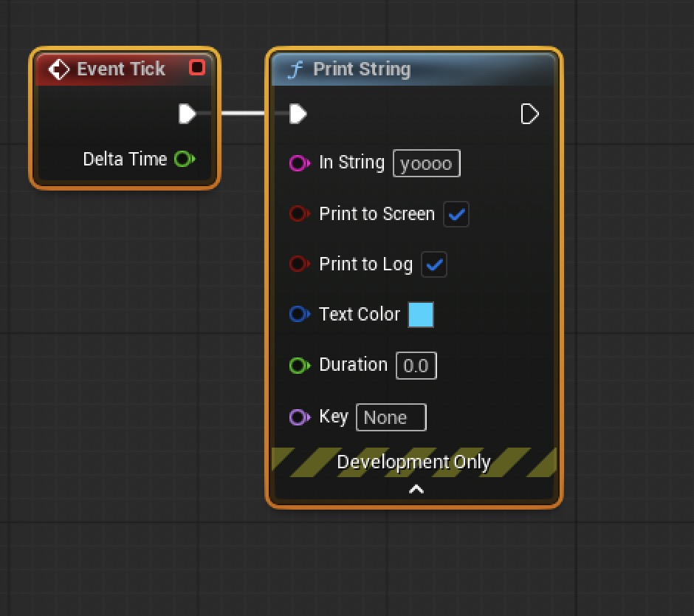Click the red delegate pin on Event Tick
Image resolution: width=694 pixels, height=616 pixels.
click(197, 68)
